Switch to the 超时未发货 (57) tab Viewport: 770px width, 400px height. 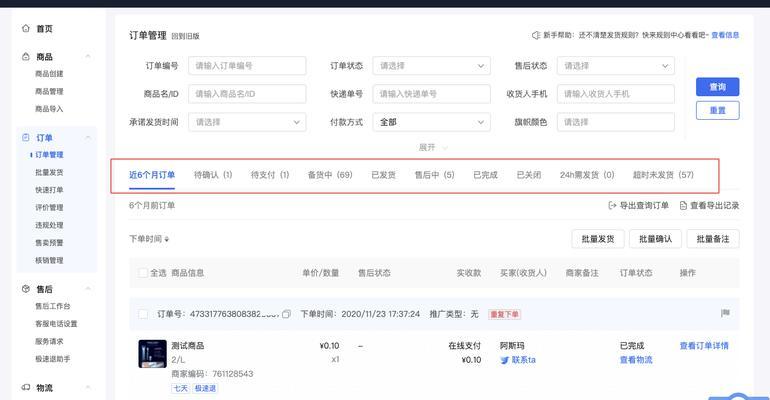pyautogui.click(x=663, y=175)
